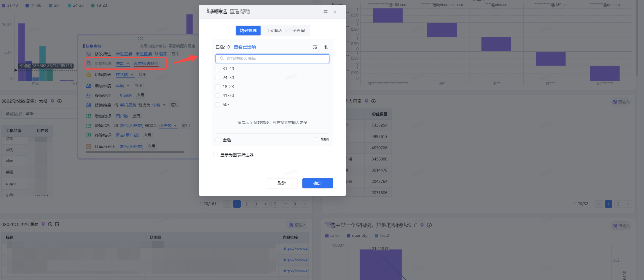The width and height of the screenshot is (644, 280).
Task: Click 请输入 AI input on 达人洞察 card
Action: pyautogui.click(x=621, y=102)
